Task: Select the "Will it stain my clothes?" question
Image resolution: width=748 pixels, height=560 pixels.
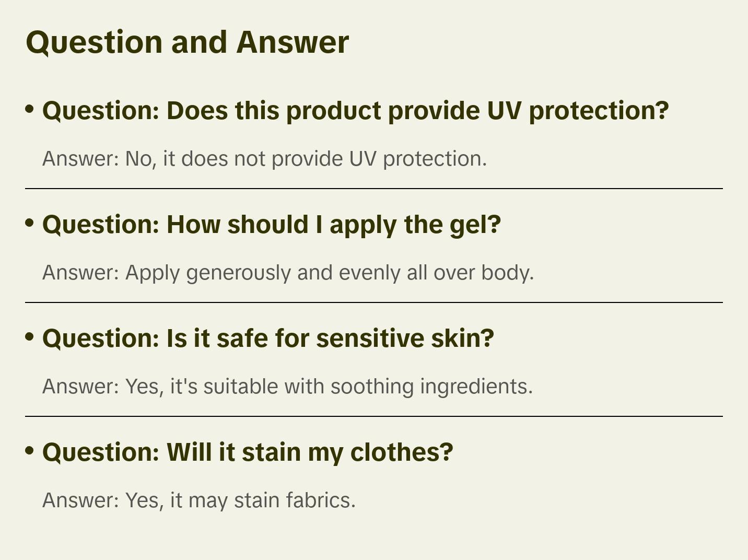Action: coord(248,452)
